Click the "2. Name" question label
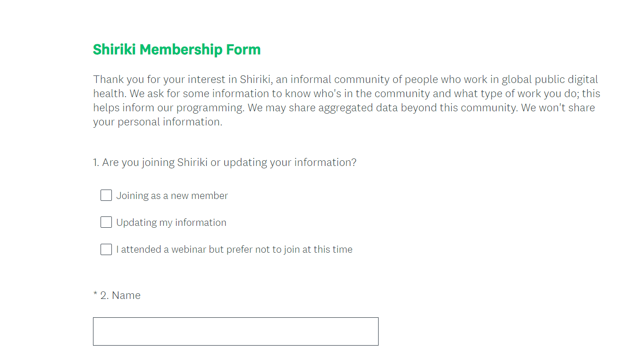The width and height of the screenshot is (642, 364). point(120,296)
